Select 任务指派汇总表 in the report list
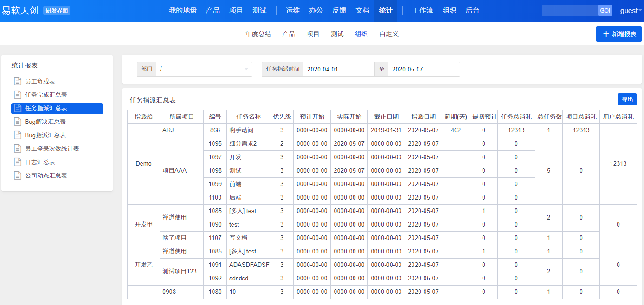The image size is (644, 305). coord(57,108)
